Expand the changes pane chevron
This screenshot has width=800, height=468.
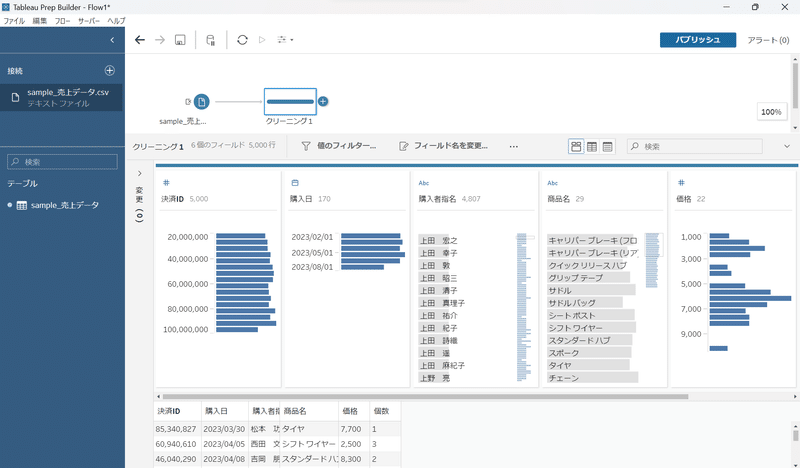click(139, 174)
